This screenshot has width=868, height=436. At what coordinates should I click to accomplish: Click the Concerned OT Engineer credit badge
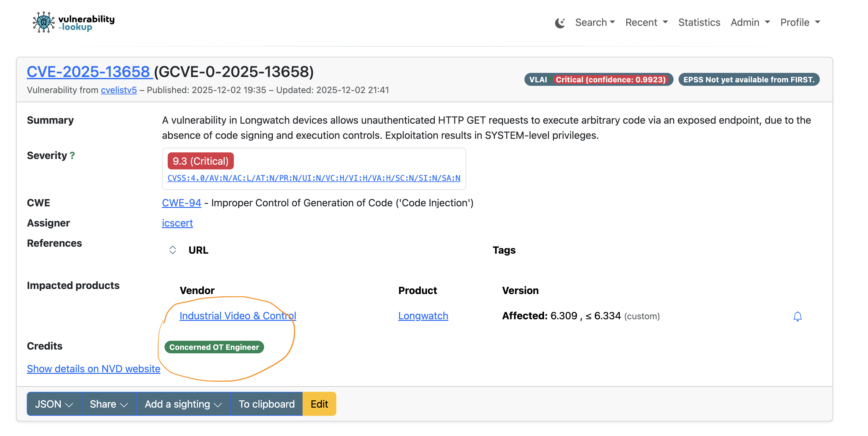pos(214,347)
